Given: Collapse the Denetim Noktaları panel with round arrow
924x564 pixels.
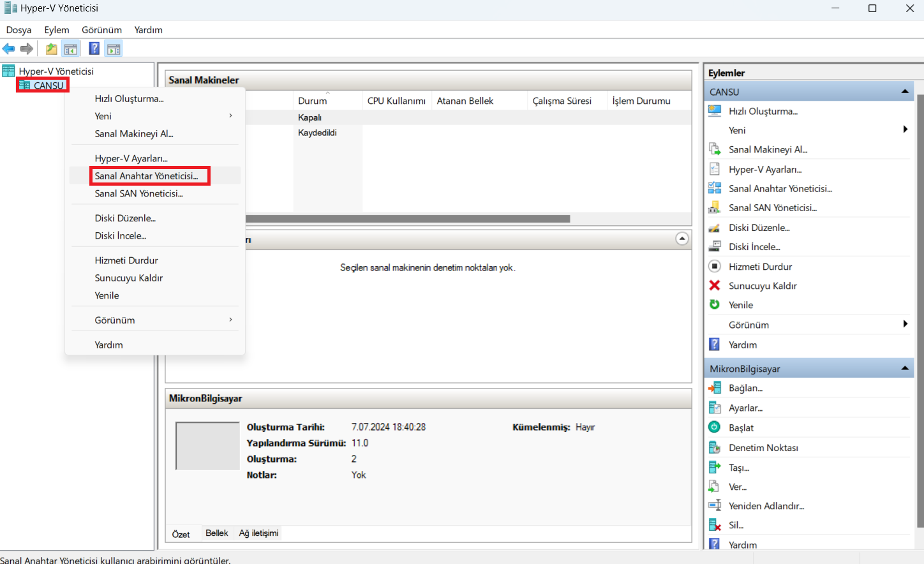Looking at the screenshot, I should (x=682, y=239).
